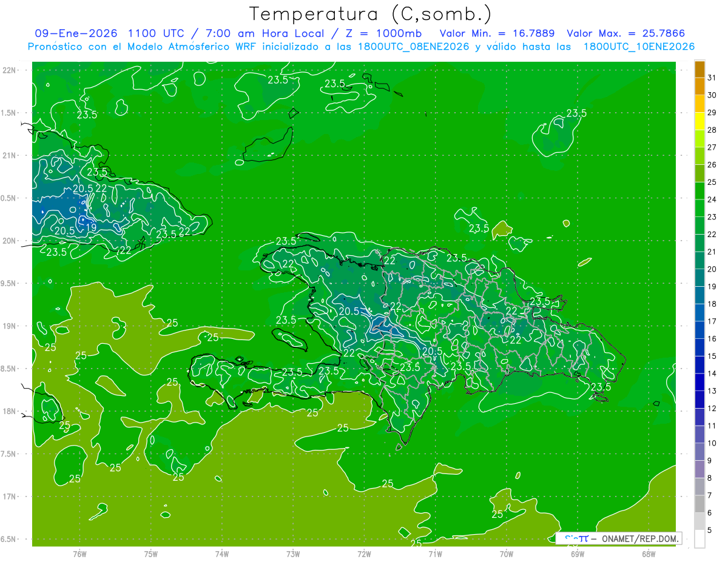
Task: Click the legend number "21"
Action: (x=712, y=252)
